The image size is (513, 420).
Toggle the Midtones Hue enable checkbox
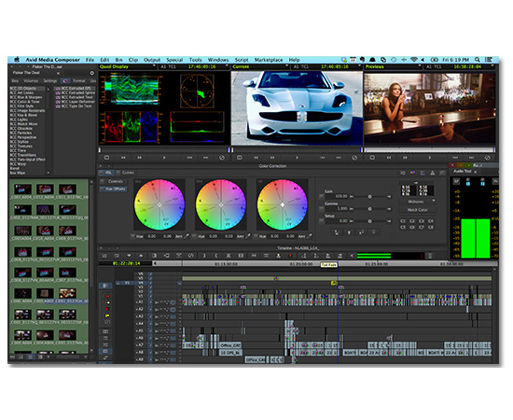[194, 236]
